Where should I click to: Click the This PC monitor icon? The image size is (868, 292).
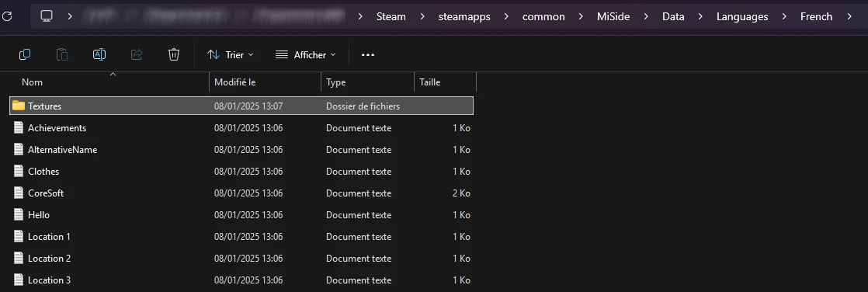(47, 16)
